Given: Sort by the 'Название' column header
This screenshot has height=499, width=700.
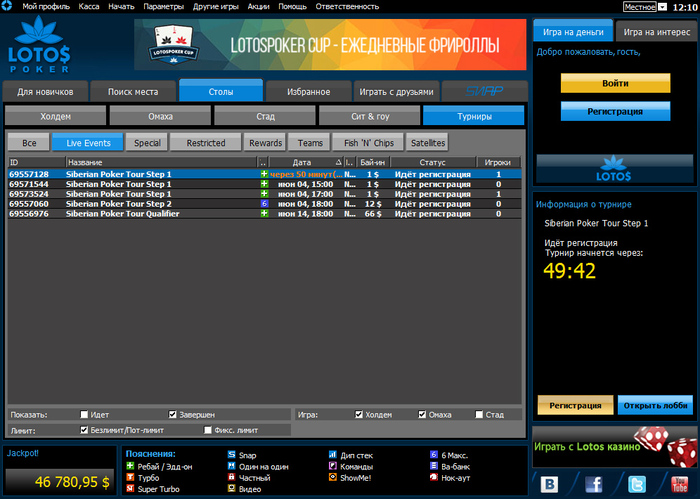Looking at the screenshot, I should (161, 162).
